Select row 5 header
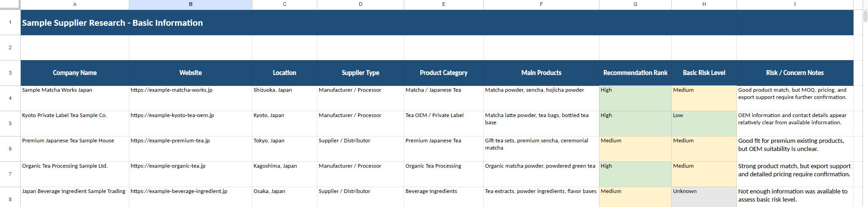This screenshot has height=207, width=868. pyautogui.click(x=10, y=123)
